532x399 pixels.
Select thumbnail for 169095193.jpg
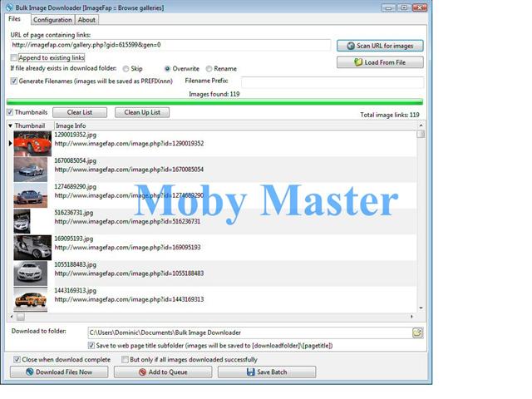tap(32, 248)
